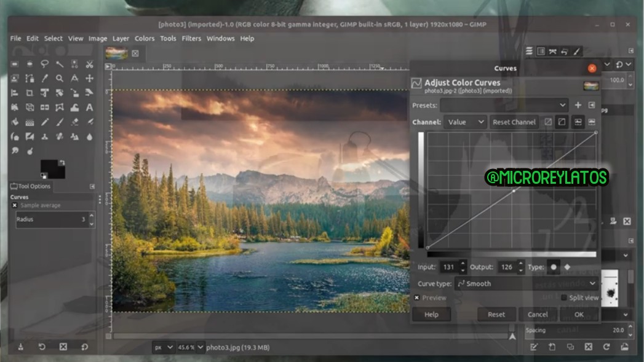Open the Windows menu

(221, 38)
